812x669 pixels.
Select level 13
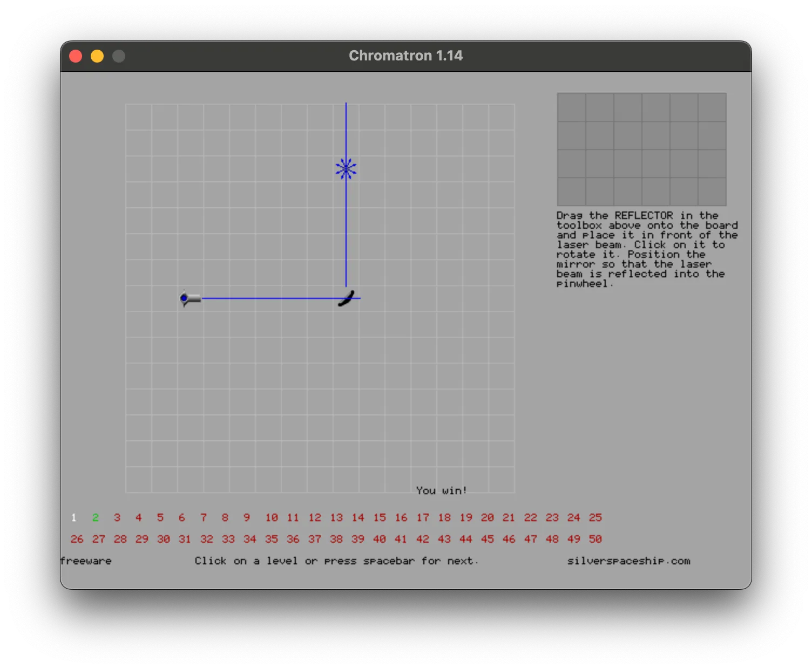coord(336,518)
